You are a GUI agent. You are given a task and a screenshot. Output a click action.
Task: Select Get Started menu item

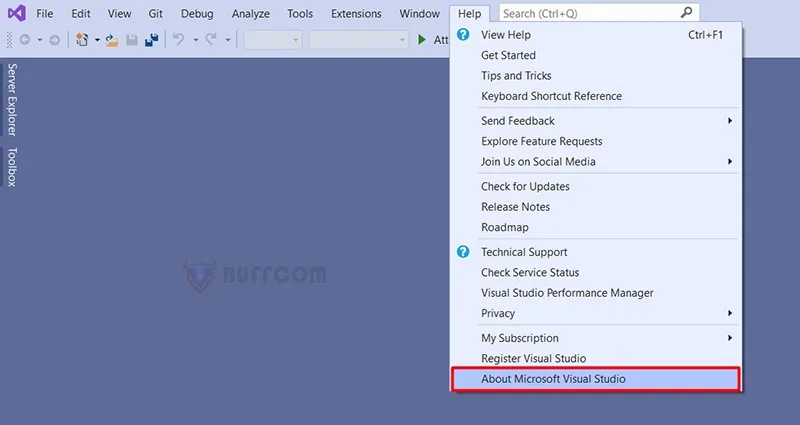[595, 55]
